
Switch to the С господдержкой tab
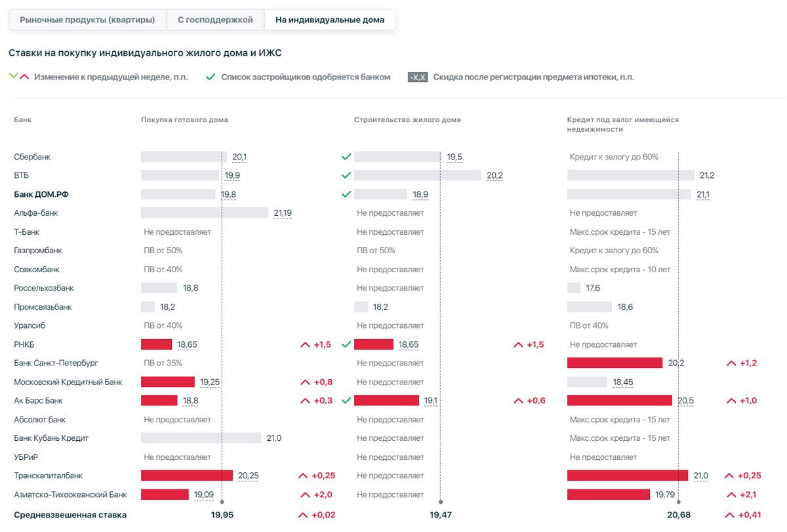215,20
